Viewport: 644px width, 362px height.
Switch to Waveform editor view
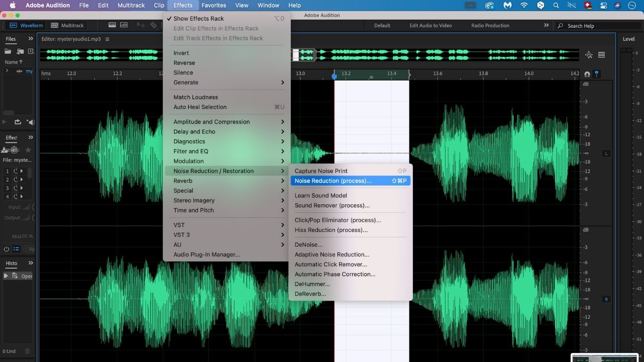[26, 25]
